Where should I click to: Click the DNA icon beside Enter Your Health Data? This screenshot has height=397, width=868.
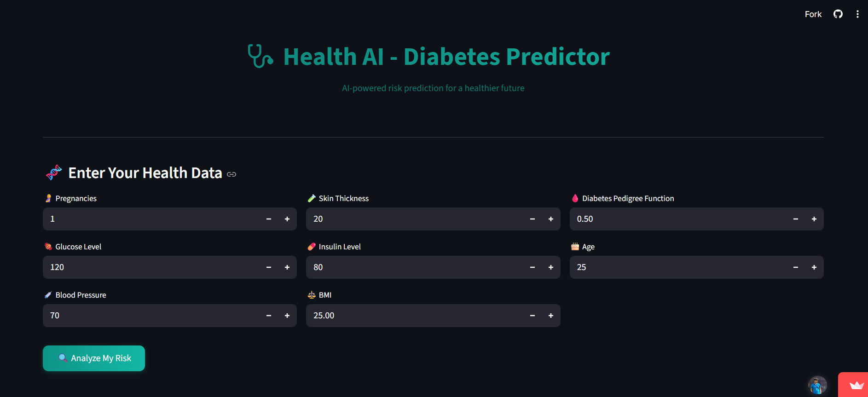53,173
